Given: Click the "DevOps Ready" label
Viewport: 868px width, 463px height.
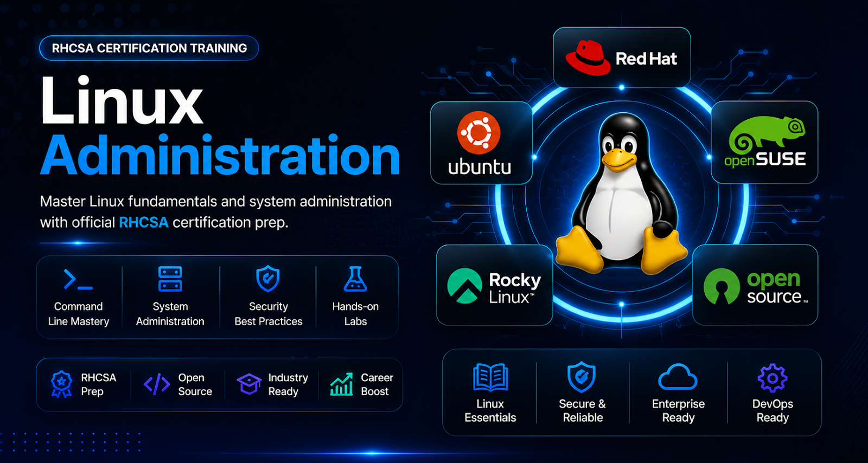Looking at the screenshot, I should point(773,410).
